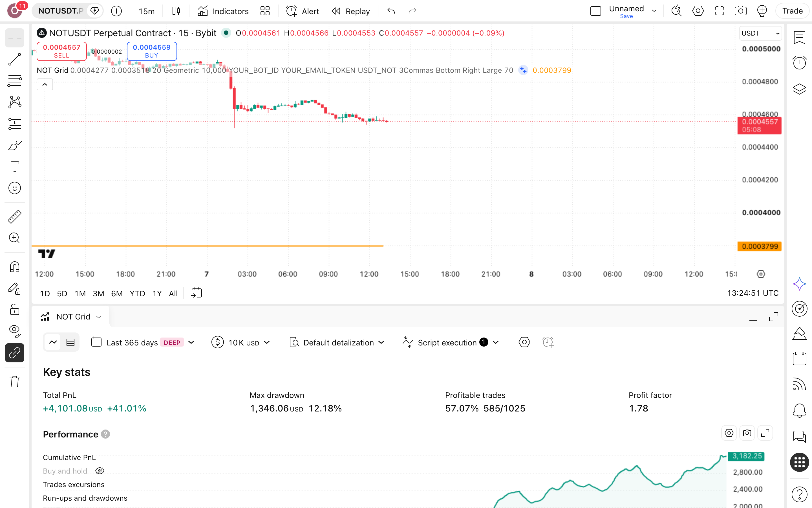Toggle hide all drawings eye icon
812x508 pixels.
click(x=14, y=331)
